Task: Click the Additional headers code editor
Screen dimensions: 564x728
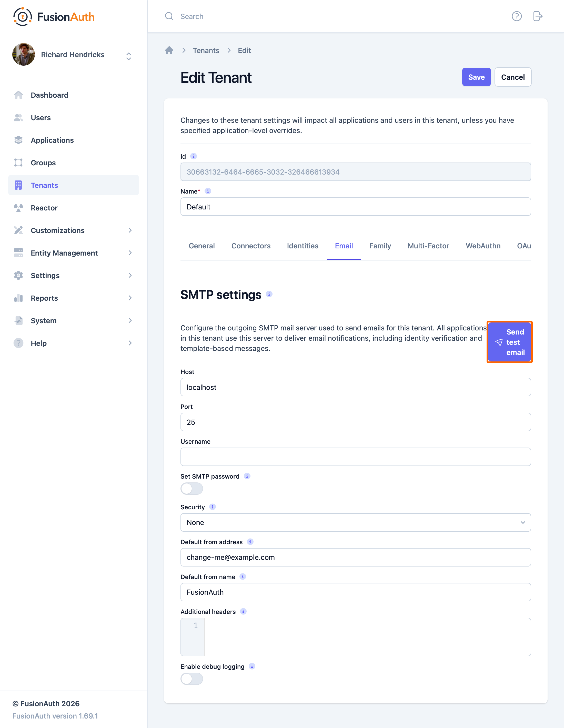Action: pos(356,637)
